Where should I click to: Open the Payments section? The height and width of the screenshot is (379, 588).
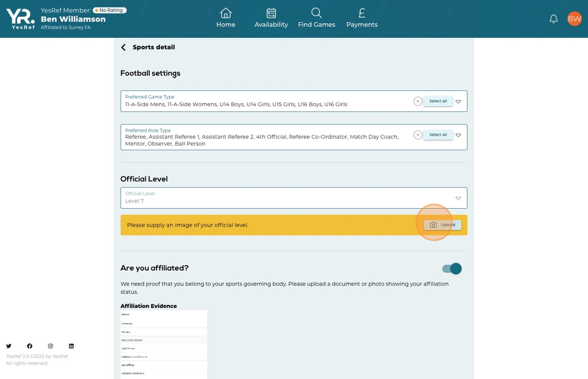[362, 18]
